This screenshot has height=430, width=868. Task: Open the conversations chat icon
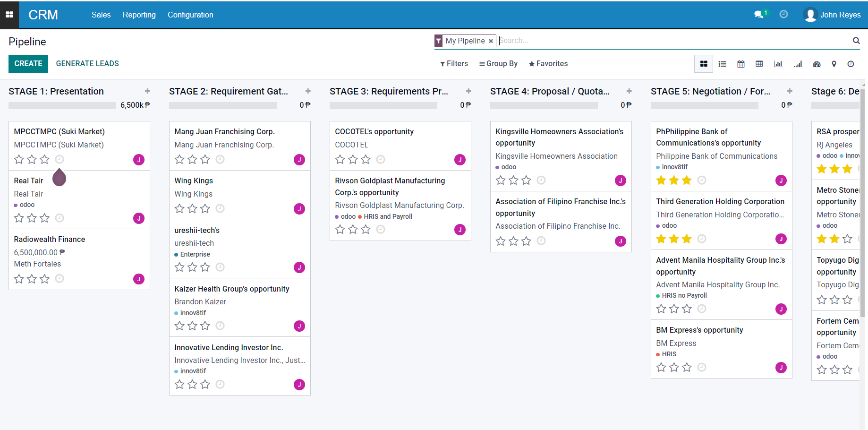pyautogui.click(x=758, y=15)
